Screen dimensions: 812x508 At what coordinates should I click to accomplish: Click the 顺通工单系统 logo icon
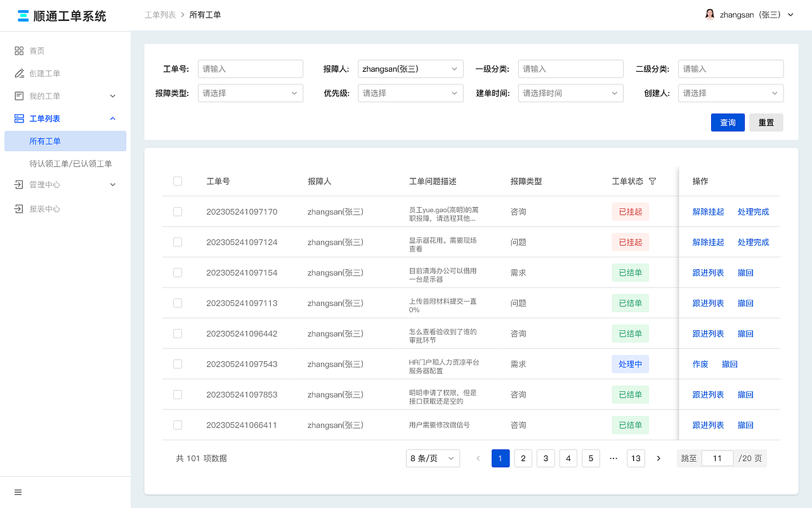tap(23, 16)
